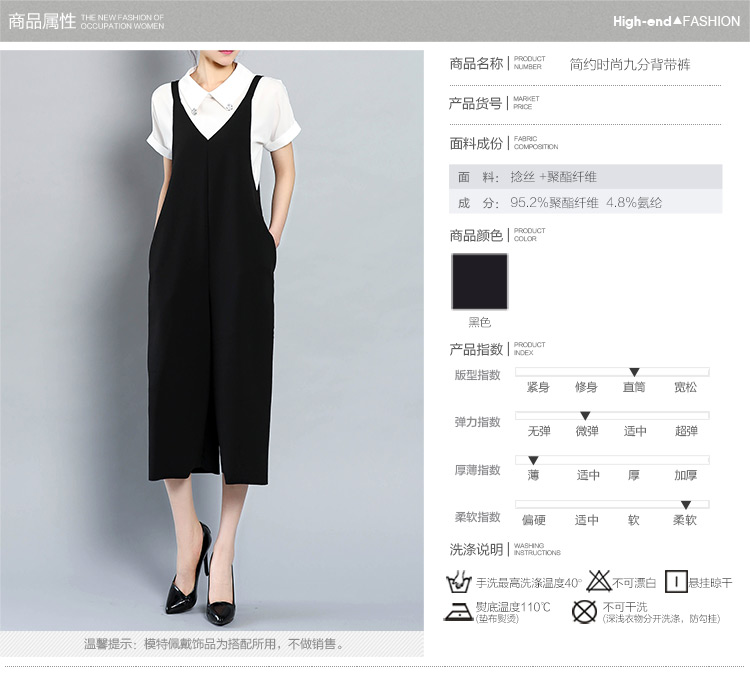Image resolution: width=750 pixels, height=673 pixels.
Task: Click the 不可干洗 text
Action: click(x=625, y=607)
